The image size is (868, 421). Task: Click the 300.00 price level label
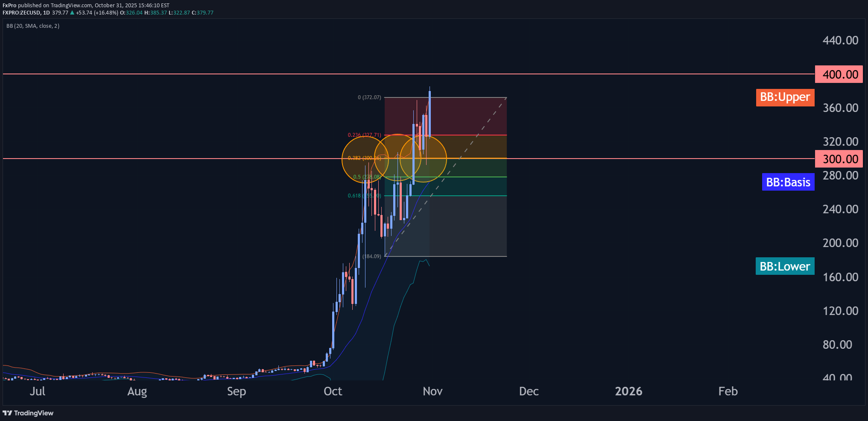coord(839,159)
